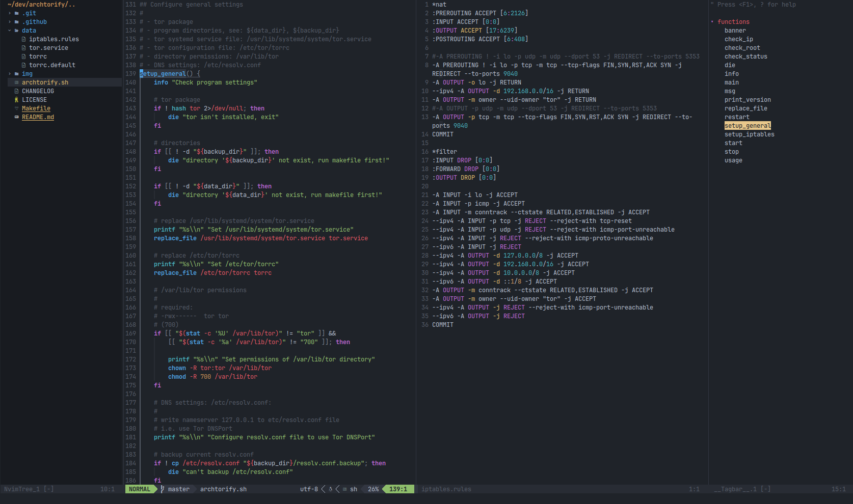Click the archtorify.sh shell script icon
The width and height of the screenshot is (853, 504).
[17, 82]
